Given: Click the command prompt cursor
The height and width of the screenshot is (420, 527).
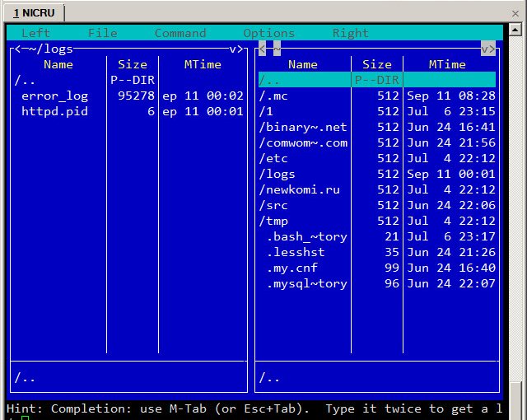Looking at the screenshot, I should pos(25,418).
